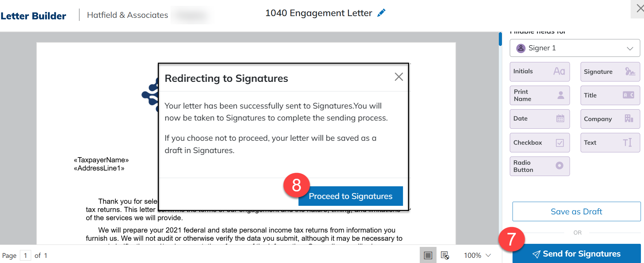Click Proceed to Signatures button
644x263 pixels.
coord(351,196)
